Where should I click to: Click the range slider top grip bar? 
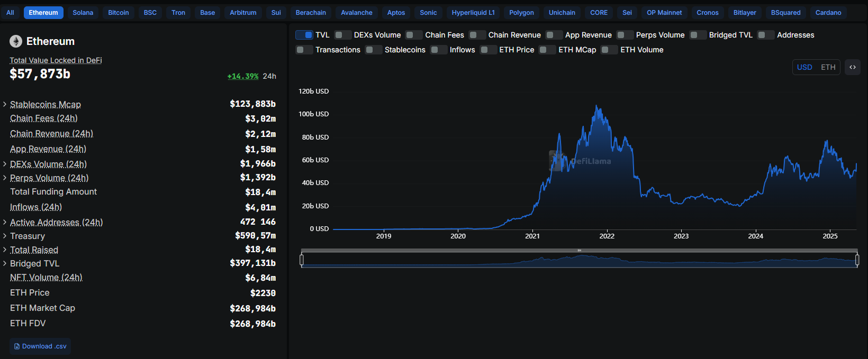click(580, 250)
